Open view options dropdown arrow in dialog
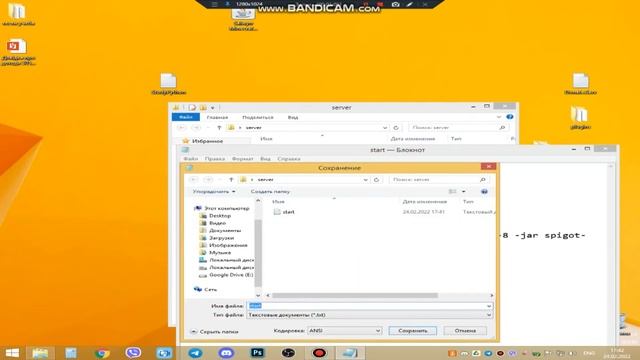640x360 pixels. point(463,191)
